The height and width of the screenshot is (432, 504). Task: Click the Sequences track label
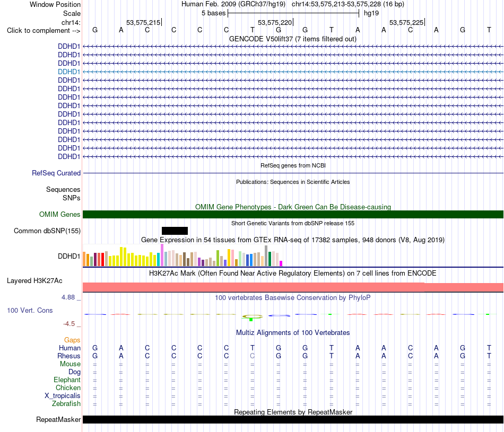pyautogui.click(x=63, y=190)
